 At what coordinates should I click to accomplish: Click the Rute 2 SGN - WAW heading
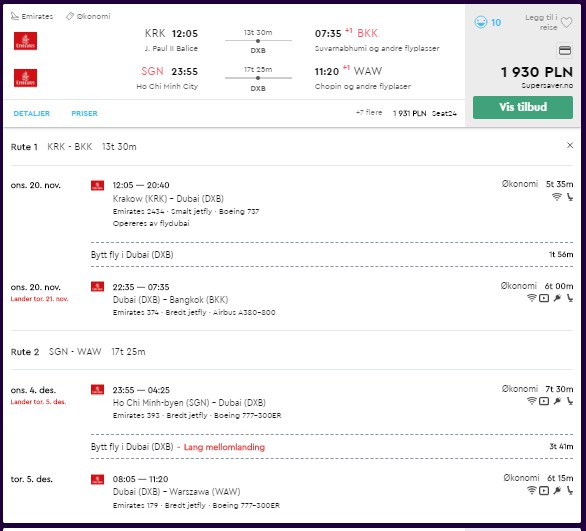pyautogui.click(x=78, y=352)
